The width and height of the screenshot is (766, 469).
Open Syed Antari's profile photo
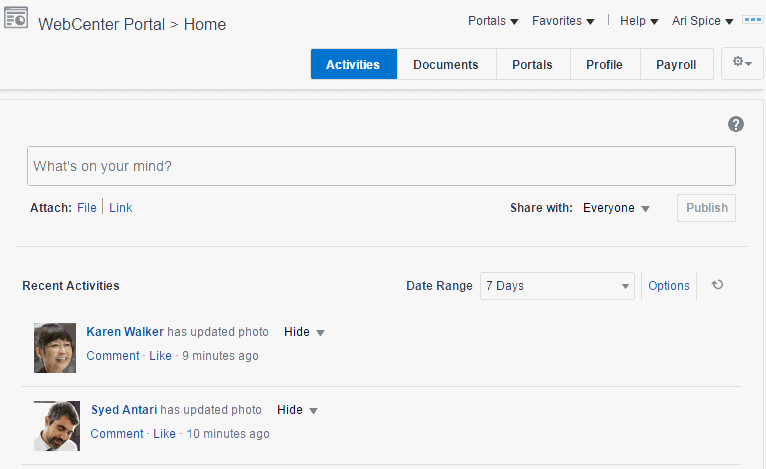57,425
